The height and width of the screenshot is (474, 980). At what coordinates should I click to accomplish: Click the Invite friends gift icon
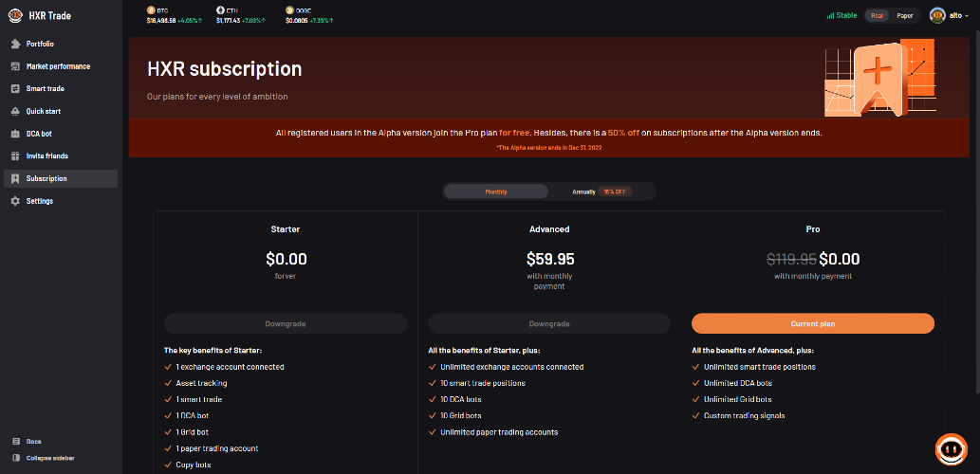pos(15,156)
